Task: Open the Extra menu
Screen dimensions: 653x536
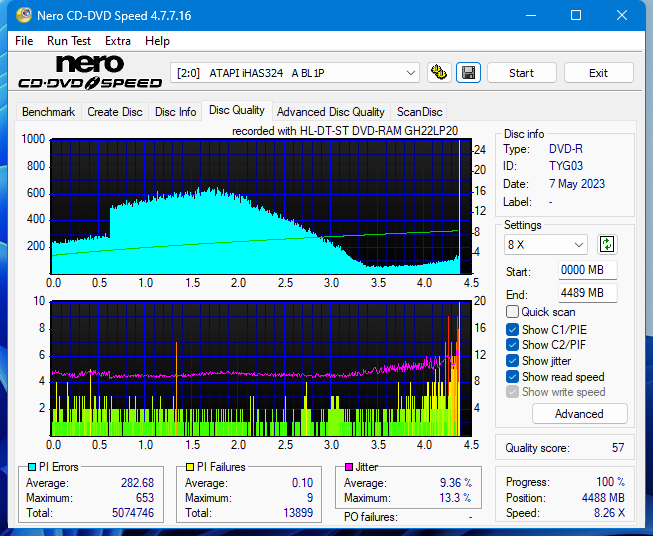Action: pyautogui.click(x=117, y=41)
